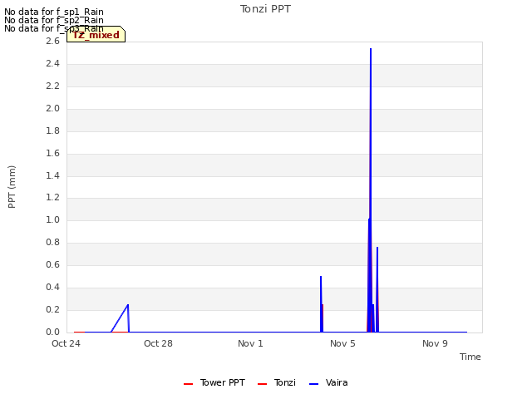The image size is (532, 399).
Task: Click the Nov 5 x-axis label
Action: pos(342,343)
